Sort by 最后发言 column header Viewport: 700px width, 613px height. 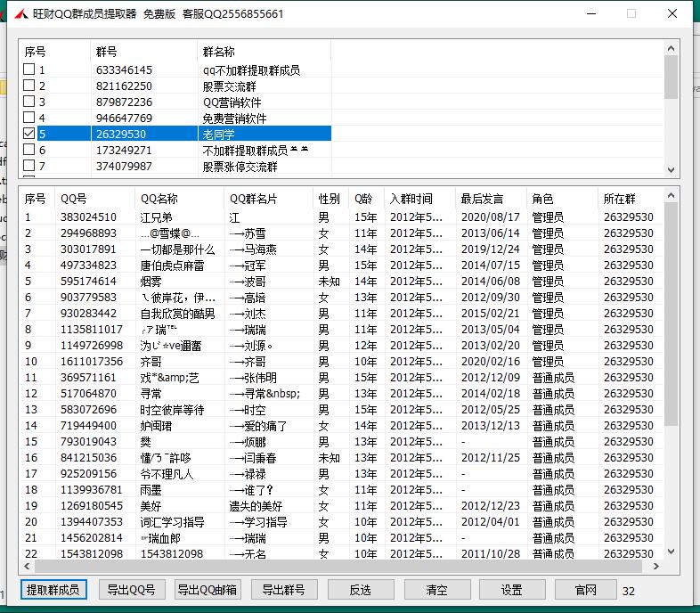click(492, 199)
